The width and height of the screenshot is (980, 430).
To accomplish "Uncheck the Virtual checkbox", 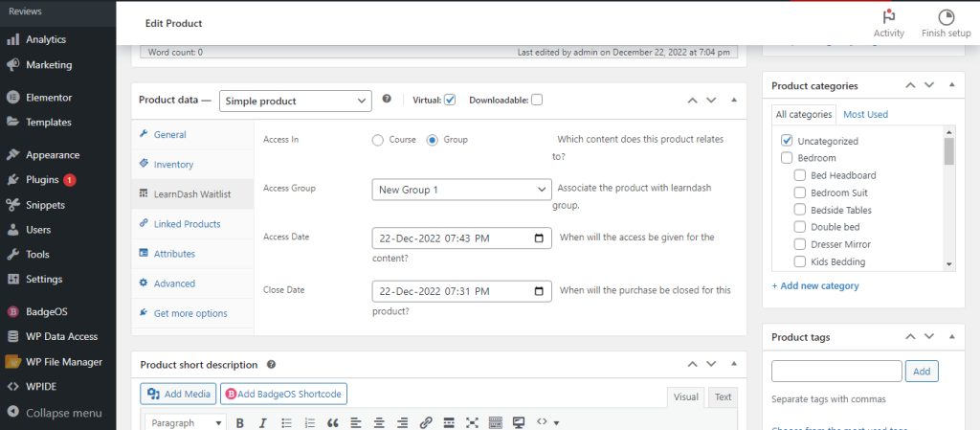I will tap(450, 100).
